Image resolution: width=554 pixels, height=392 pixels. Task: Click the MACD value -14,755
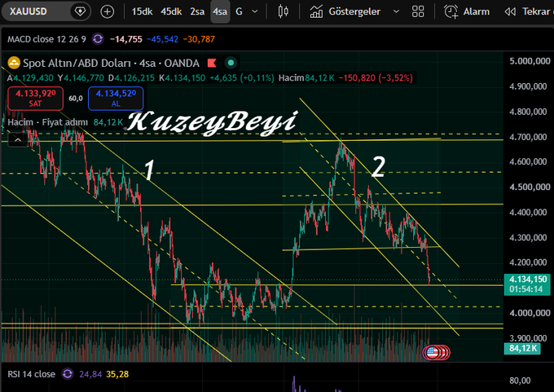coord(125,39)
